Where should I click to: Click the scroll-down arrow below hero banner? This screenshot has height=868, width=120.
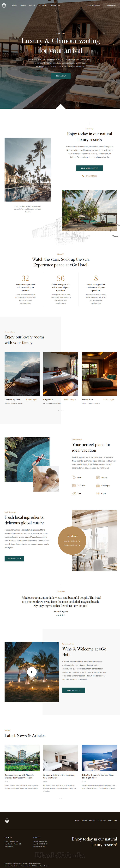click(x=61, y=107)
